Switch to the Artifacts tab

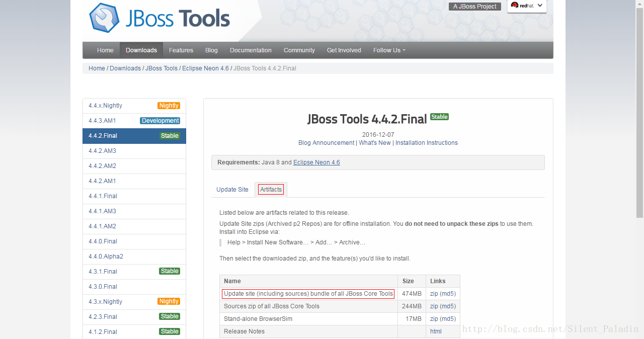coord(271,190)
